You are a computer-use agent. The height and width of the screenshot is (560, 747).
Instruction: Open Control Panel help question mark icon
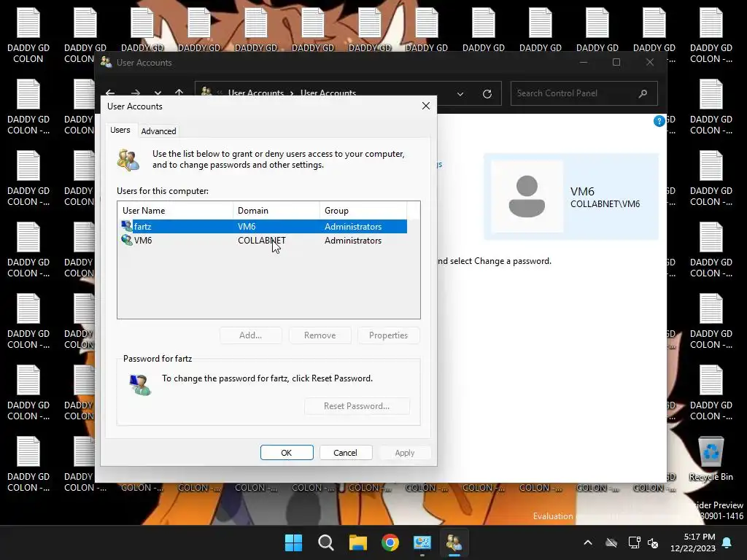click(x=659, y=121)
